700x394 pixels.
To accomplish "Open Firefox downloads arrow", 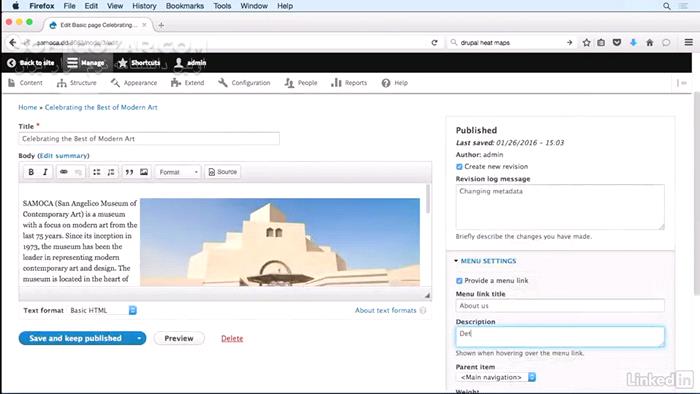I will [633, 42].
